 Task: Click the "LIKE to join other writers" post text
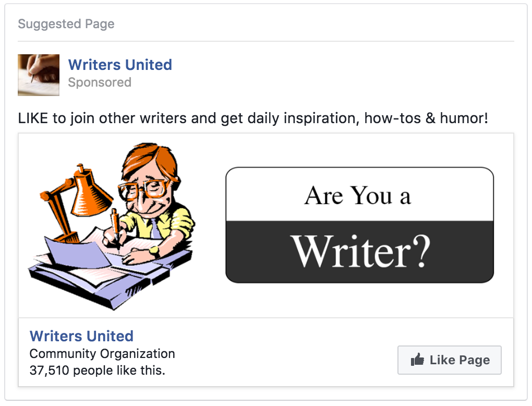pos(253,118)
